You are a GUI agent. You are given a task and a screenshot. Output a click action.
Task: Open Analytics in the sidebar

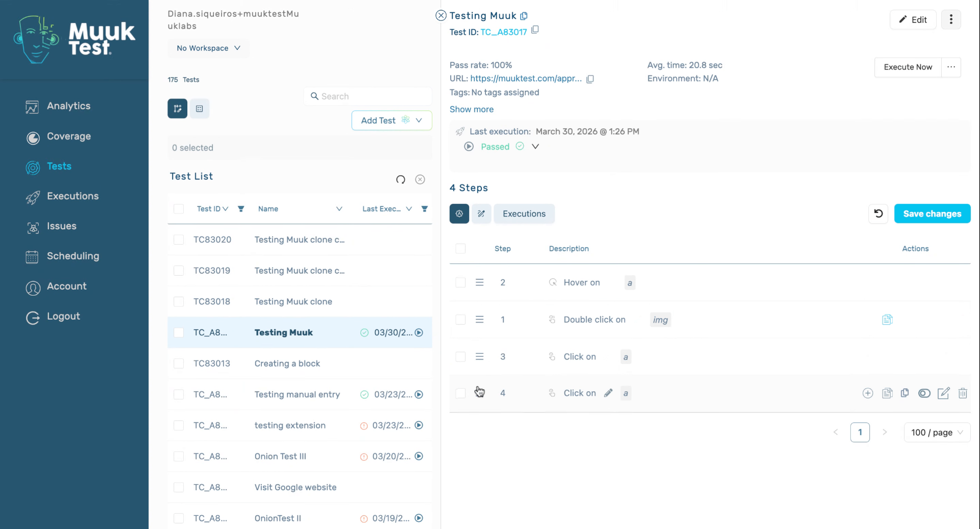(68, 106)
